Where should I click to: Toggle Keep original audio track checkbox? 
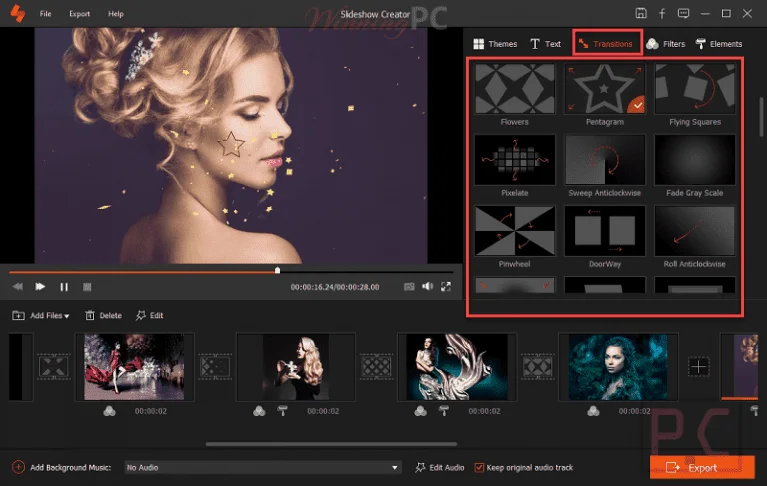click(x=479, y=467)
